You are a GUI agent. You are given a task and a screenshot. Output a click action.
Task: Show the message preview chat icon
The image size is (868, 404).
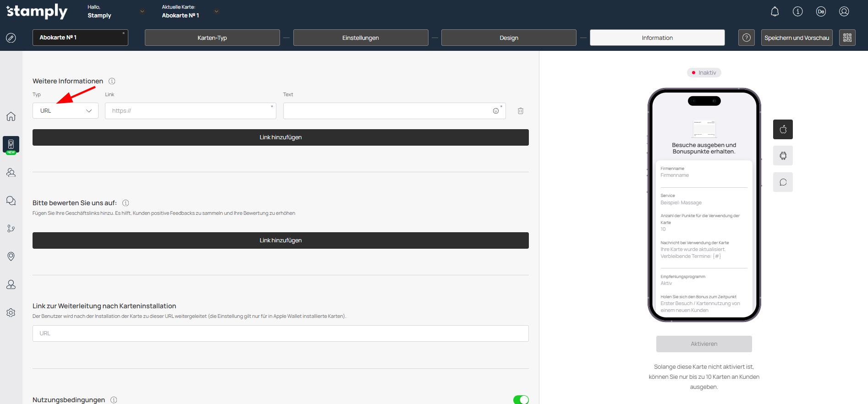(783, 182)
